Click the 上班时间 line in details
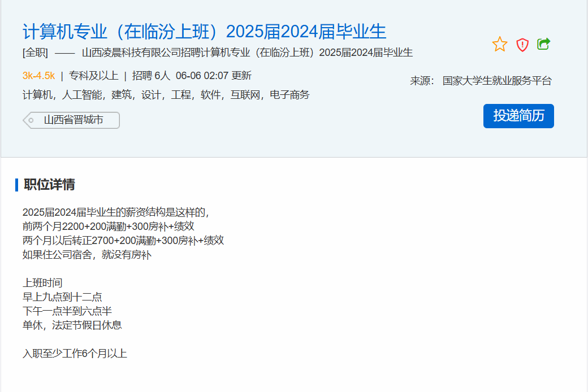The image size is (588, 392). point(42,283)
